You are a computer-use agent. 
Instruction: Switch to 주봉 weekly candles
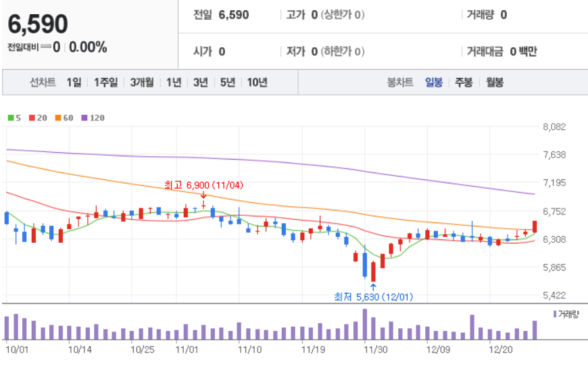coord(464,82)
